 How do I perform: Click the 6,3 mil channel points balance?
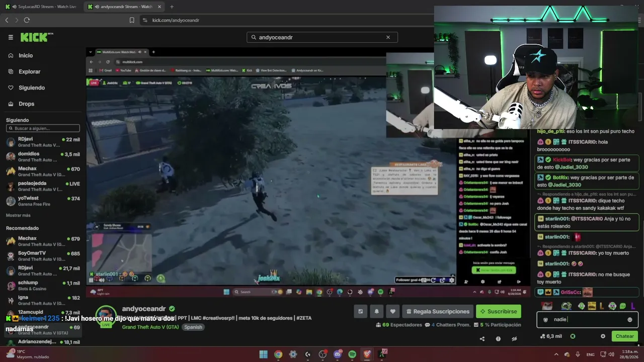[551, 336]
